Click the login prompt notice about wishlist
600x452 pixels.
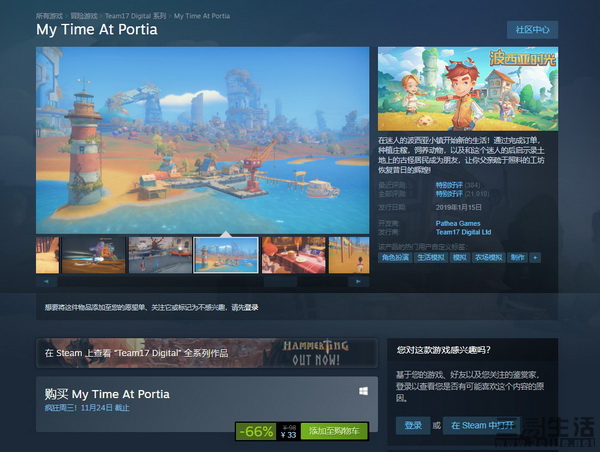[x=152, y=307]
